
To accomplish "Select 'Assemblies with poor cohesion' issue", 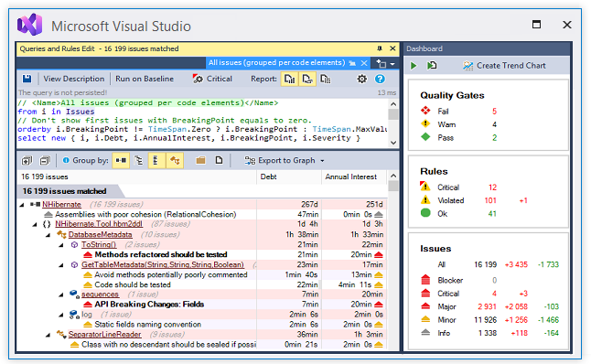I will click(x=145, y=214).
